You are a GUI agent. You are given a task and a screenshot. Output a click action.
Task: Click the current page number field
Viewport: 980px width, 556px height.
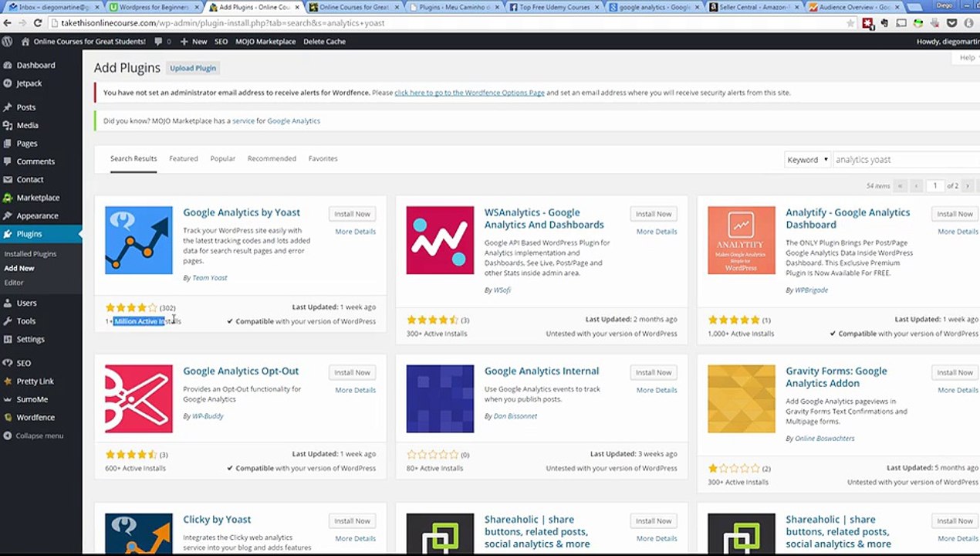[935, 186]
